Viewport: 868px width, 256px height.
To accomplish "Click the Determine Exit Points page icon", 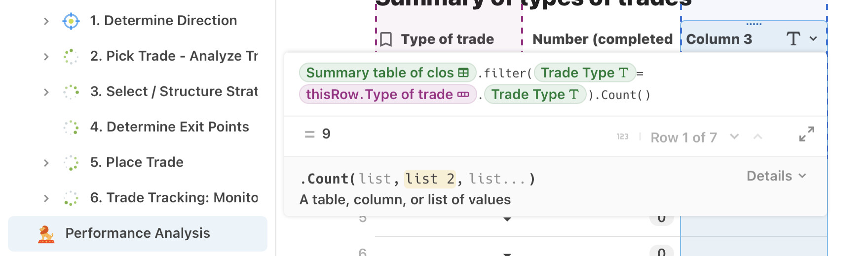I will click(x=71, y=127).
